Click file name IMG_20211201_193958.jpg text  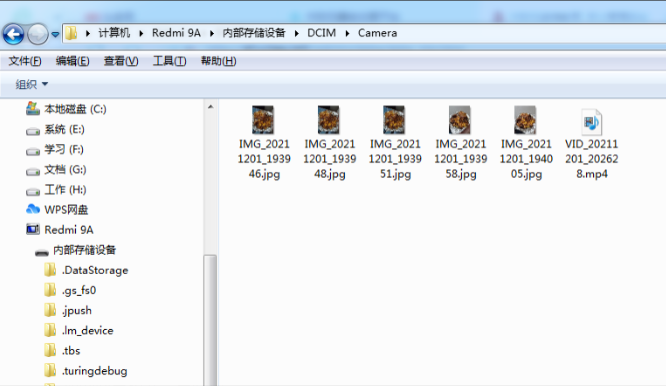(460, 159)
